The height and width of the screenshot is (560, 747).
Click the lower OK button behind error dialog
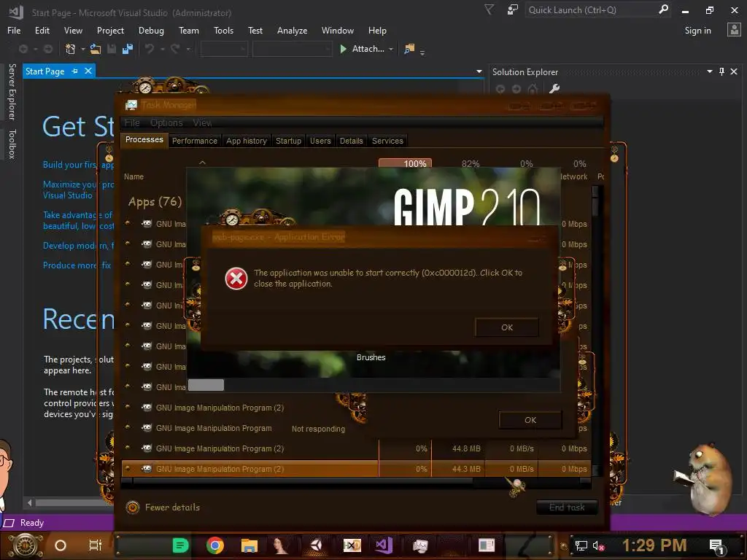(530, 420)
